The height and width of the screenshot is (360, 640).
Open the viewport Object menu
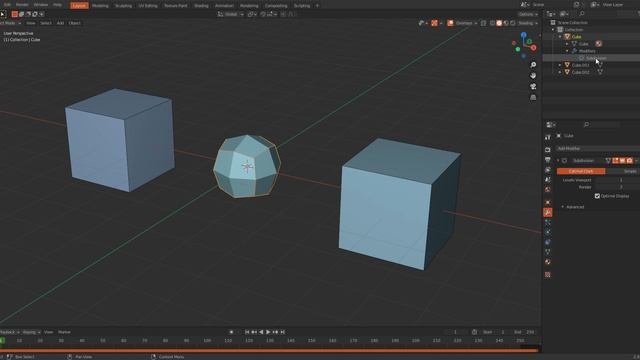75,23
